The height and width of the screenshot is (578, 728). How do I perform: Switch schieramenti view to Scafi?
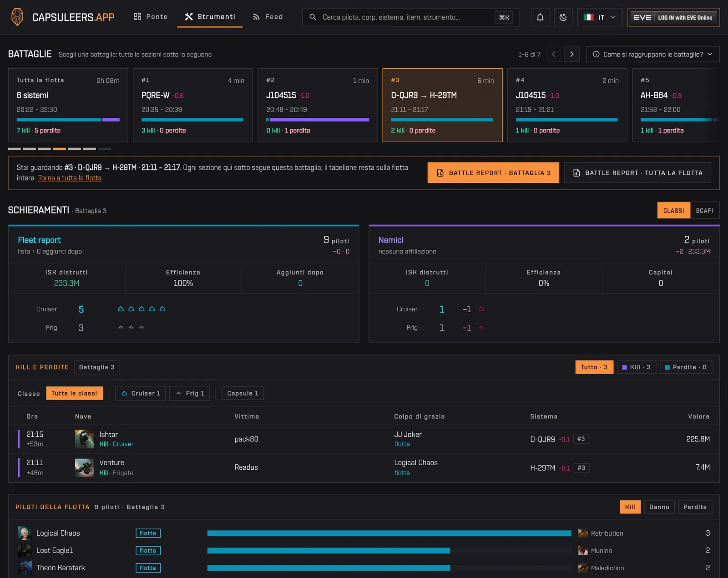point(704,211)
